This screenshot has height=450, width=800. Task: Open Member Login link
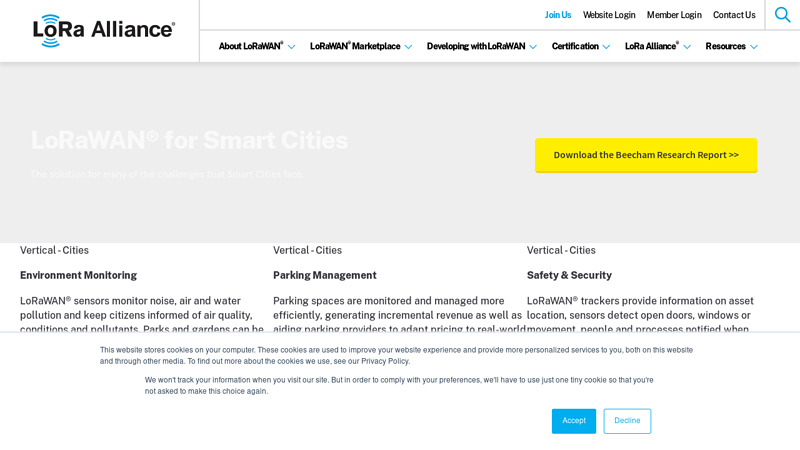(674, 15)
